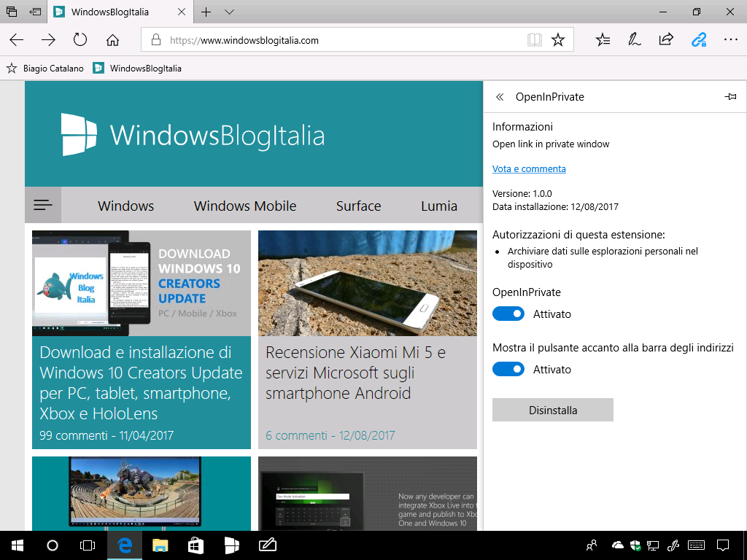Open Microsoft Store from taskbar
This screenshot has width=747, height=560.
pyautogui.click(x=196, y=545)
